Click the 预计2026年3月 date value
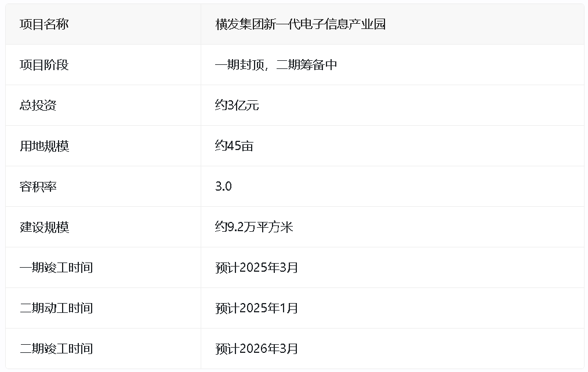Image resolution: width=588 pixels, height=372 pixels. 256,349
